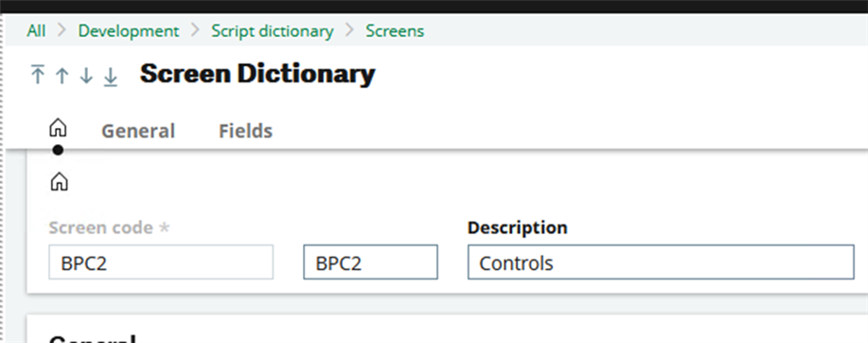Image resolution: width=868 pixels, height=343 pixels.
Task: Click the Description field containing Controls
Action: (x=661, y=262)
